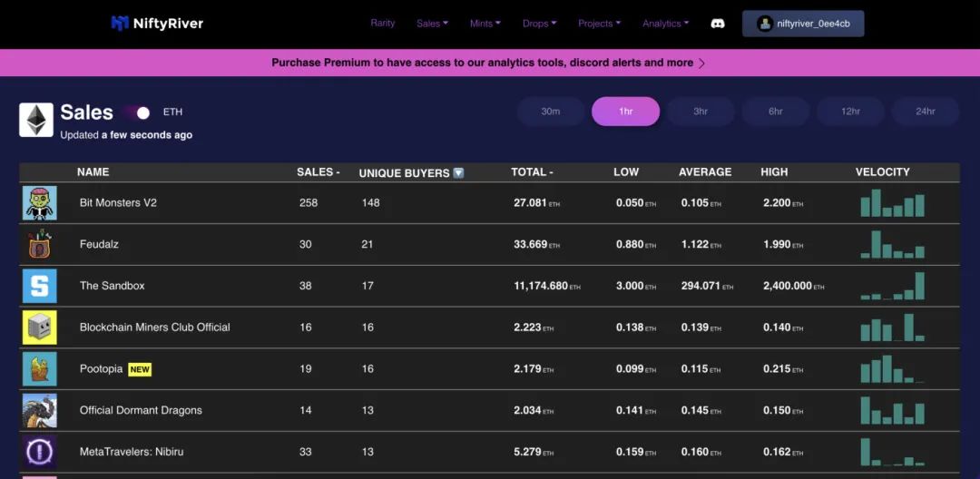The width and height of the screenshot is (980, 479).
Task: Open MetaTravelers: Nibiru thumbnail
Action: click(39, 452)
